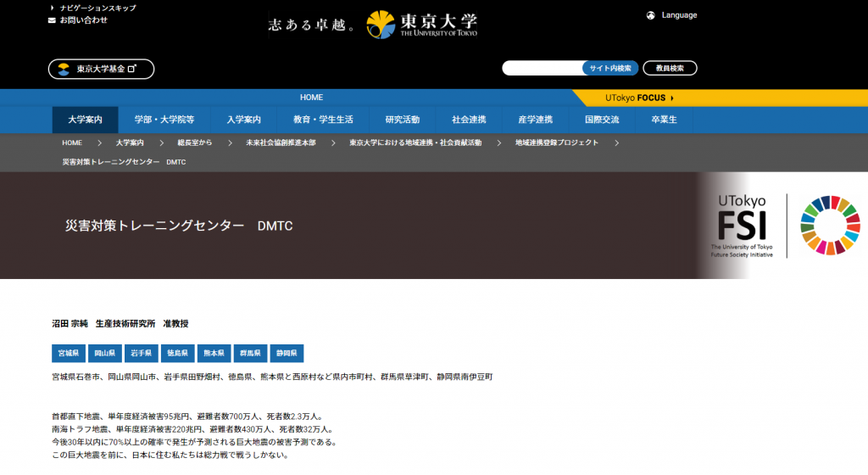Select the 宮城県 prefecture tag
Viewport: 868px width, 475px height.
click(x=67, y=353)
